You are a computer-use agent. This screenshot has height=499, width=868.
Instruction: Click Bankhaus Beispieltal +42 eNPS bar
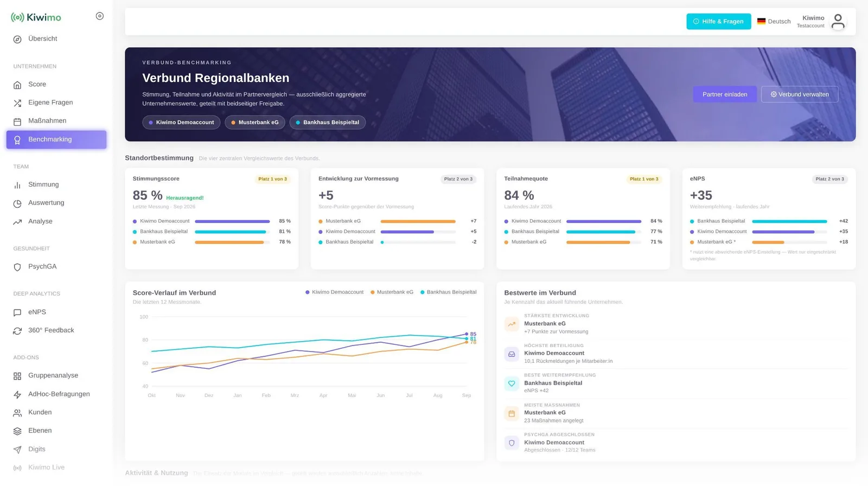pyautogui.click(x=789, y=221)
